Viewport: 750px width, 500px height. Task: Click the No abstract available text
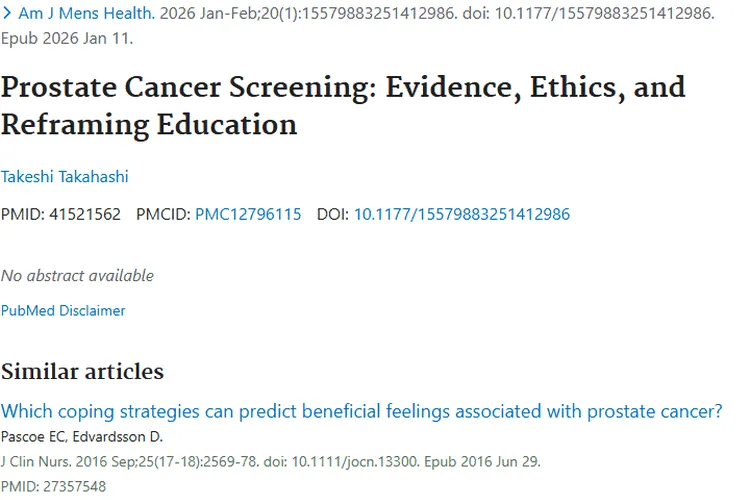tap(77, 275)
